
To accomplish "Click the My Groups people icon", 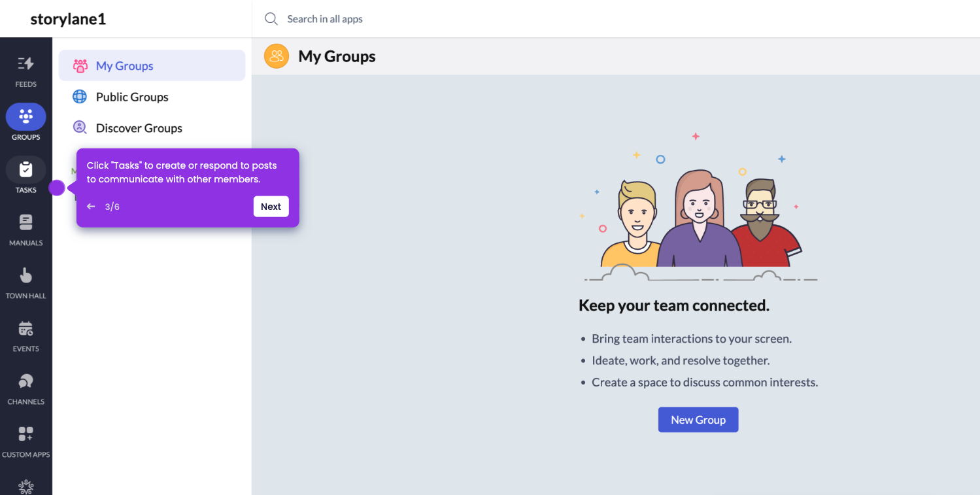I will pos(80,65).
